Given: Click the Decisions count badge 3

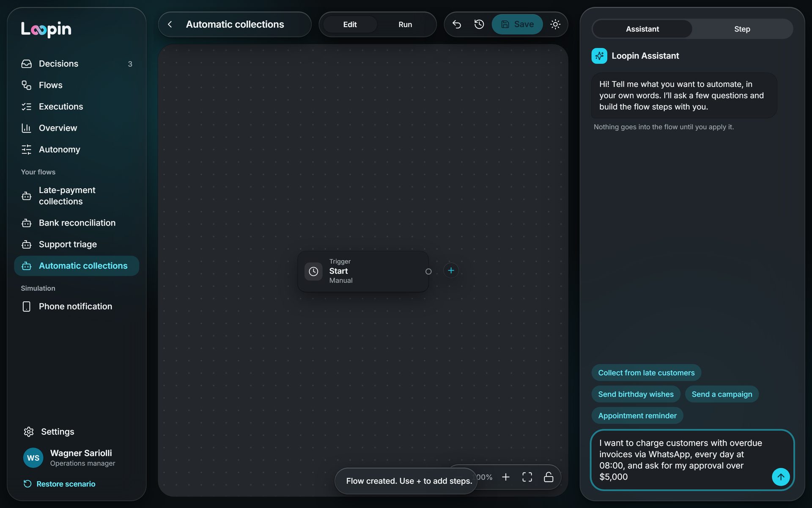Looking at the screenshot, I should 130,64.
